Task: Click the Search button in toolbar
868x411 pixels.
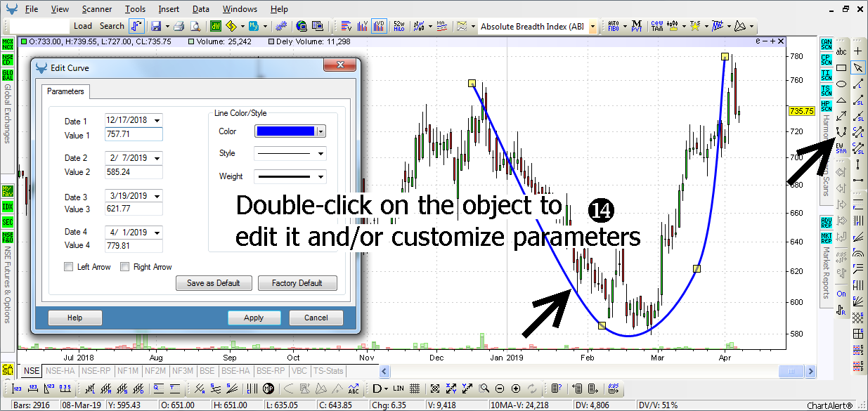Action: click(x=112, y=26)
